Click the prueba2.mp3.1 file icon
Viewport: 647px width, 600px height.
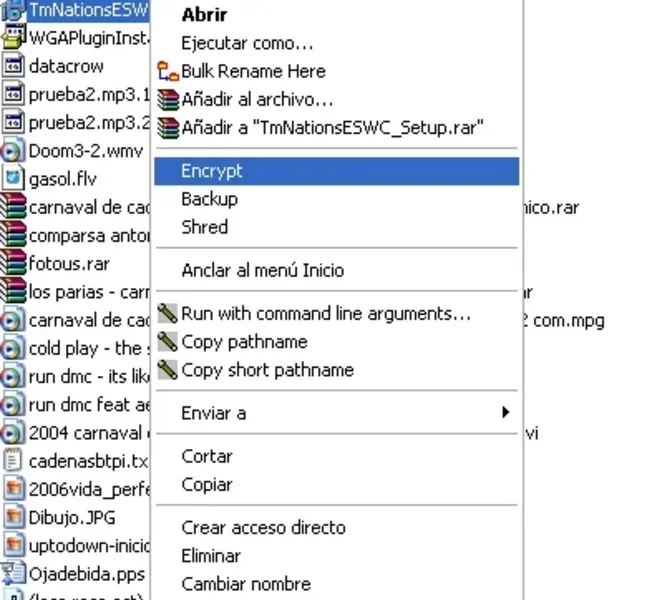(x=13, y=94)
